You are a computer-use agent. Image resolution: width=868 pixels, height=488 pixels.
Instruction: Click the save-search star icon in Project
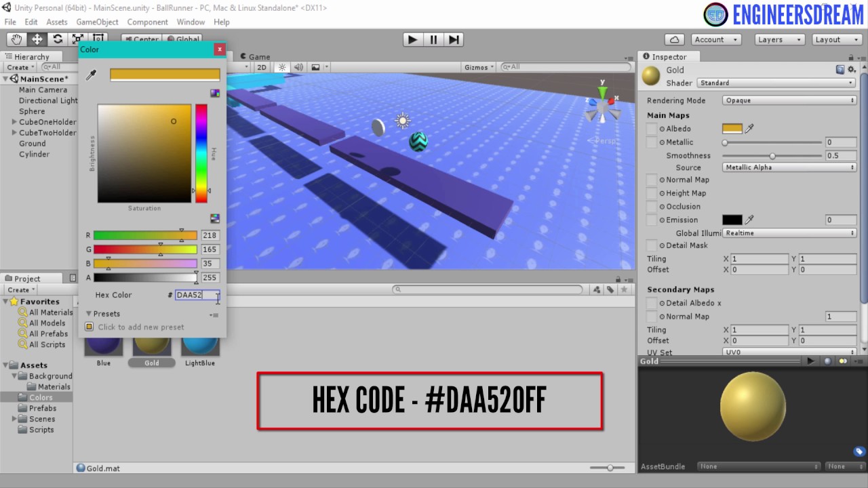point(624,289)
